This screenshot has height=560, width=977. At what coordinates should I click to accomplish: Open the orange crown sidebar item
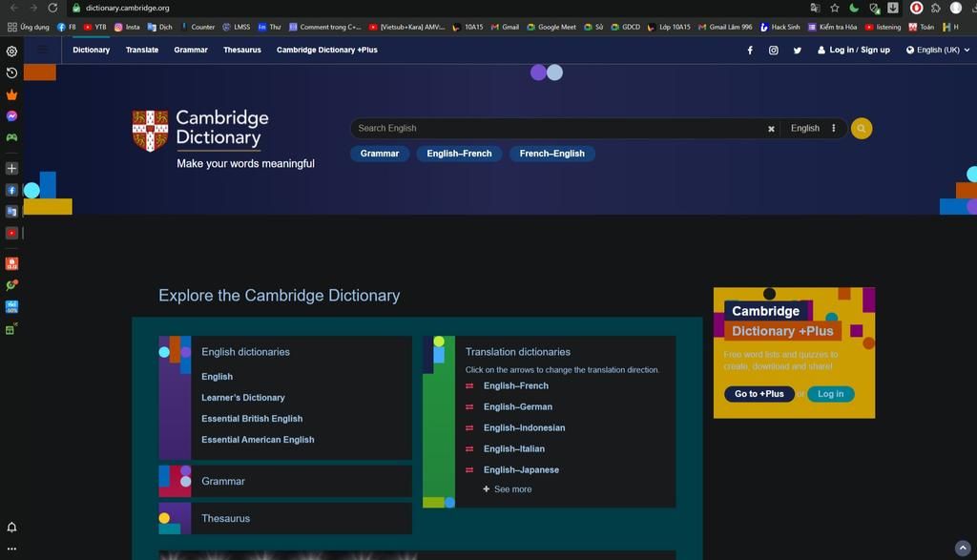coord(11,94)
